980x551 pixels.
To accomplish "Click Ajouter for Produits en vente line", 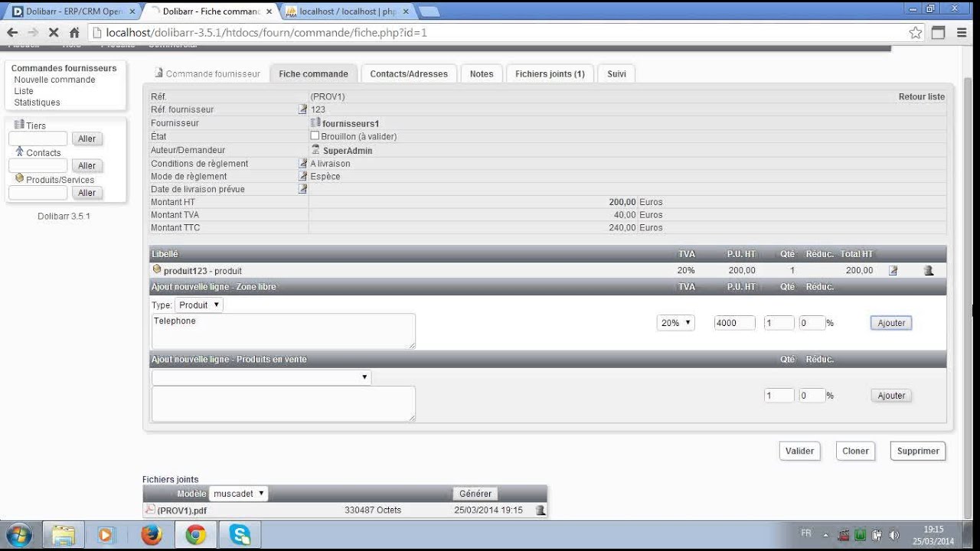I will point(891,396).
